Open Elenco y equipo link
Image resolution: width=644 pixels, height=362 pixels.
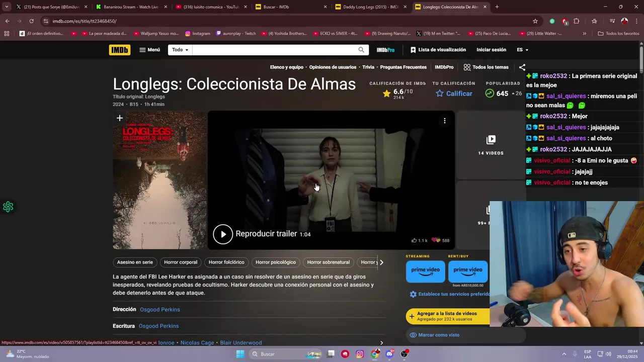click(286, 67)
